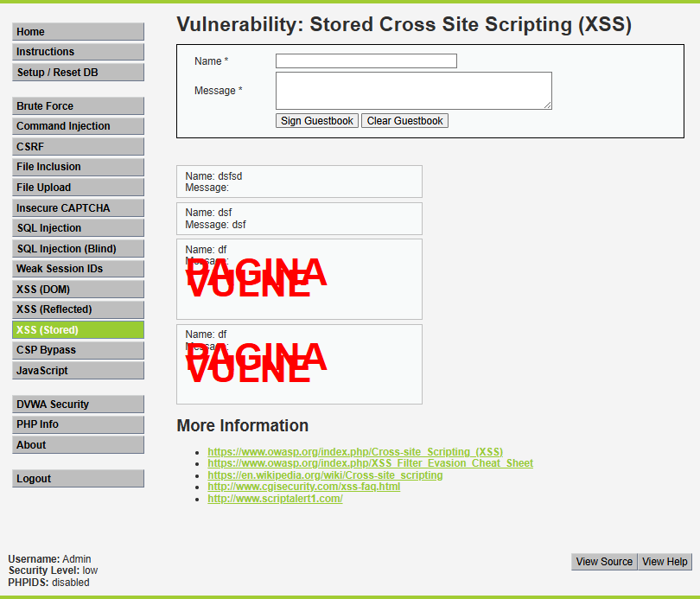
Task: Click the View Help button
Action: point(665,562)
